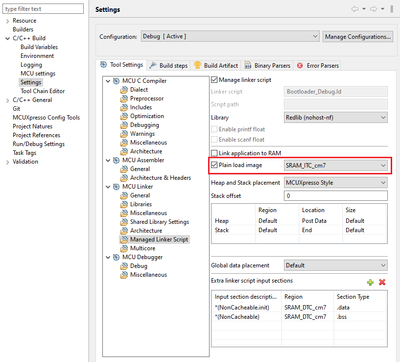
Task: Open the Configuration dropdown
Action: (230, 36)
